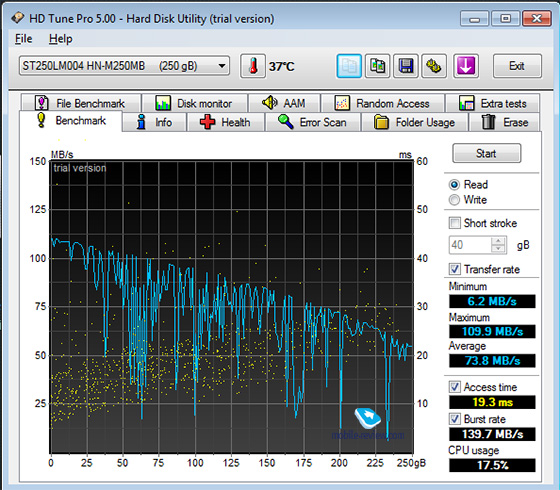Click the floppy disk save screenshot icon
Screen dimensions: 560x490
(405, 66)
